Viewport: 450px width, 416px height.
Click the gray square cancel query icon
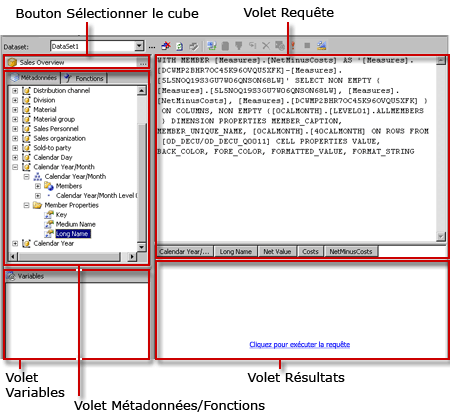point(307,45)
